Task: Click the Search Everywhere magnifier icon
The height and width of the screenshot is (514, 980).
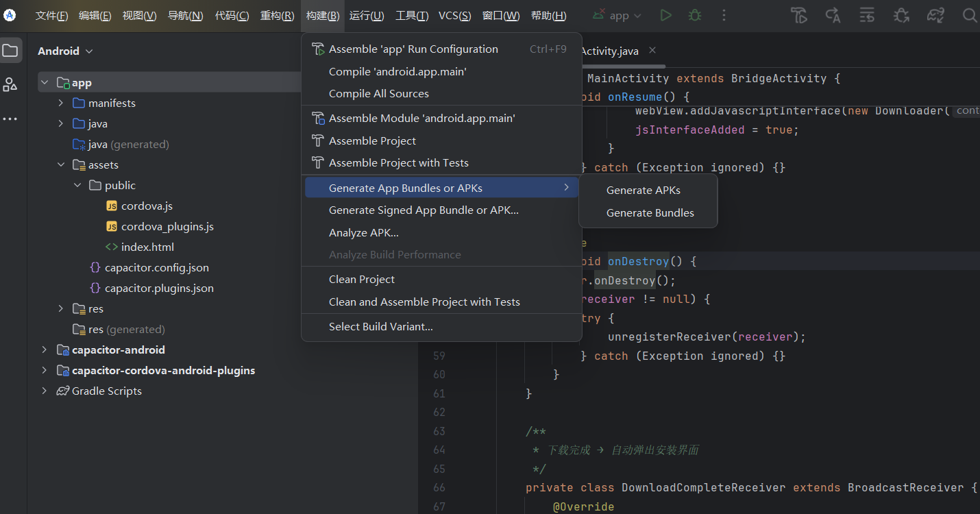Action: (969, 15)
